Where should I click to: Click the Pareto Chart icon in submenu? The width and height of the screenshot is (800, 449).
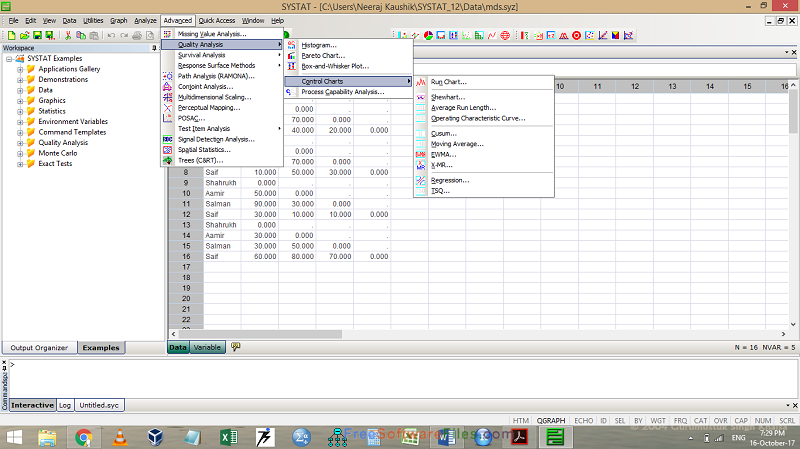[x=291, y=56]
